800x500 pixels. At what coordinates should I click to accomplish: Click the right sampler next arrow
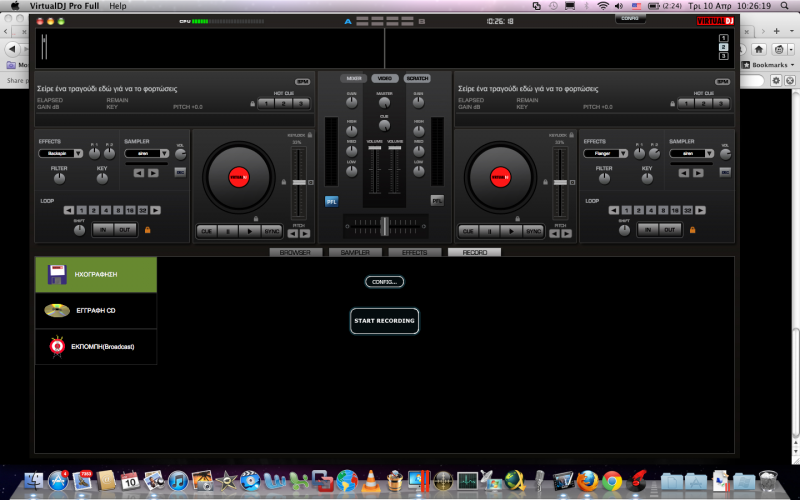click(x=698, y=173)
